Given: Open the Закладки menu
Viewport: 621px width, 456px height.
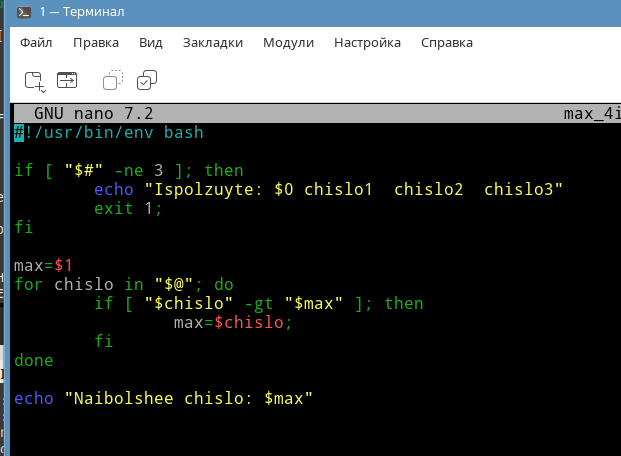Looking at the screenshot, I should [213, 43].
